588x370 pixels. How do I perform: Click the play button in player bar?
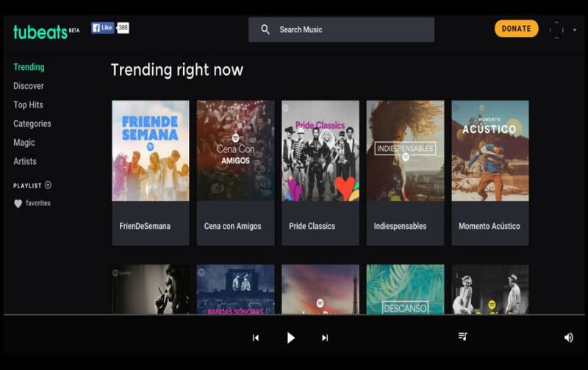coord(290,338)
